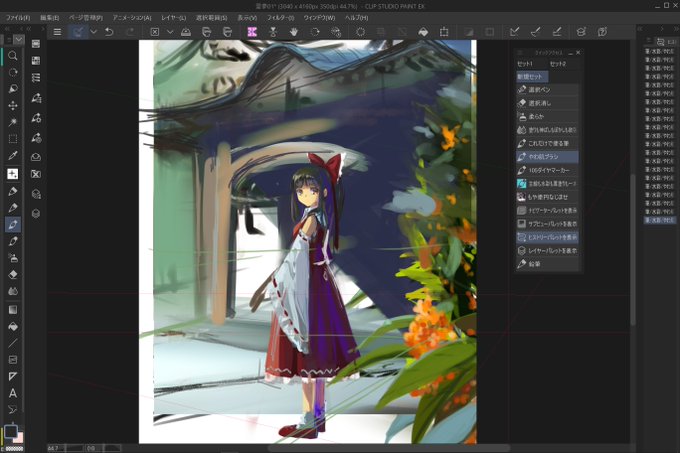Choose これだけで塗る筆 in Quick Access
Viewport: 680px width, 453px height.
[x=547, y=143]
